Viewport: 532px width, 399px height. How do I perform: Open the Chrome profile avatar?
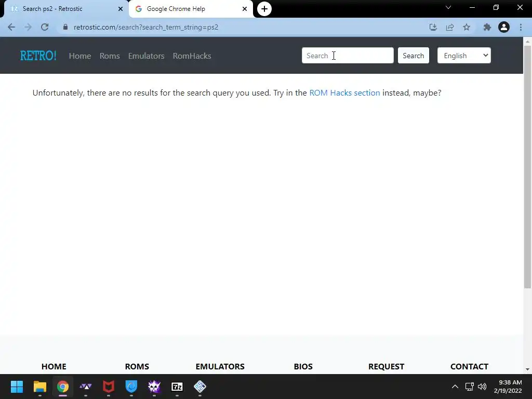point(504,27)
